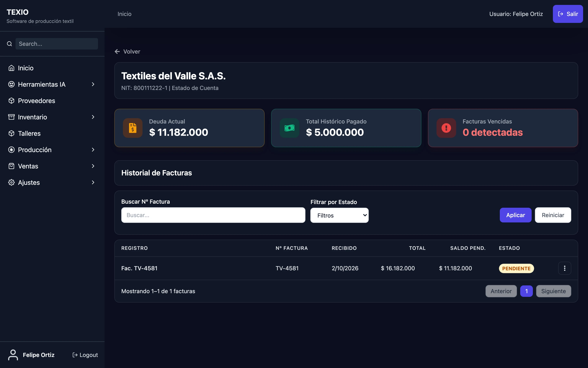Click the Deuda Actual invoice icon
The height and width of the screenshot is (368, 588).
(x=133, y=128)
